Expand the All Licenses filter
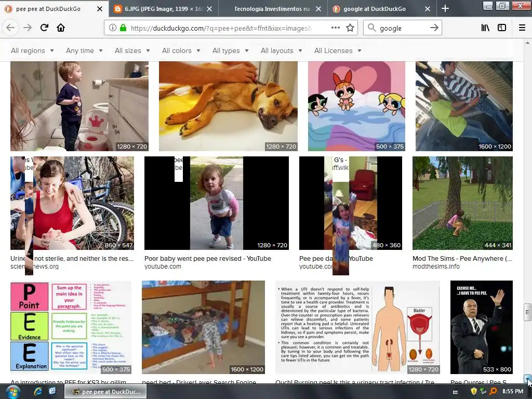 coord(338,50)
